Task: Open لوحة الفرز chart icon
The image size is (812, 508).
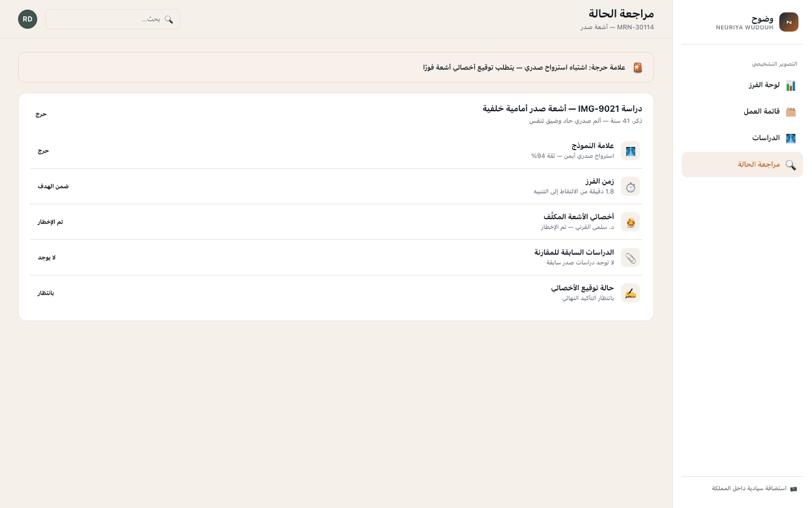Action: [x=791, y=86]
